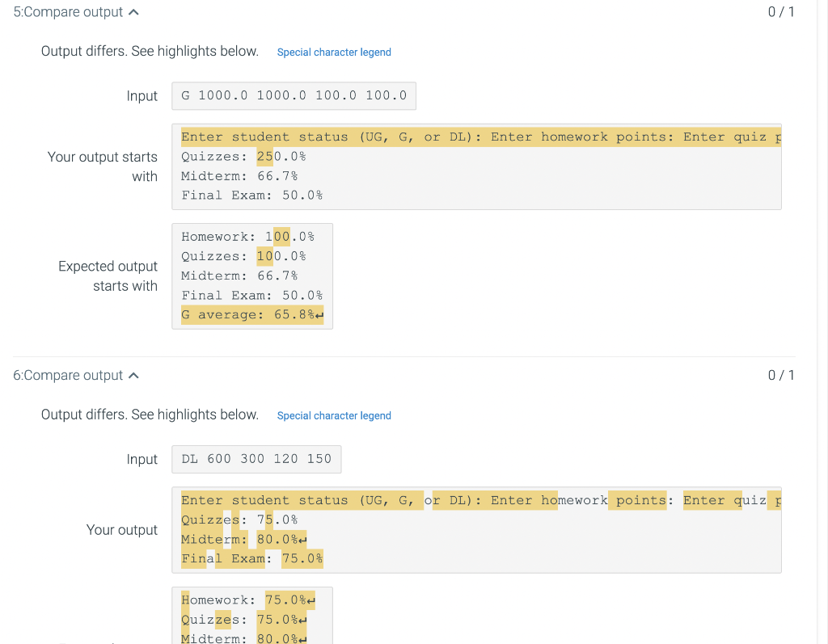Select the input showing "G 1000.0 1000.0 100.0 100.0"

tap(294, 95)
